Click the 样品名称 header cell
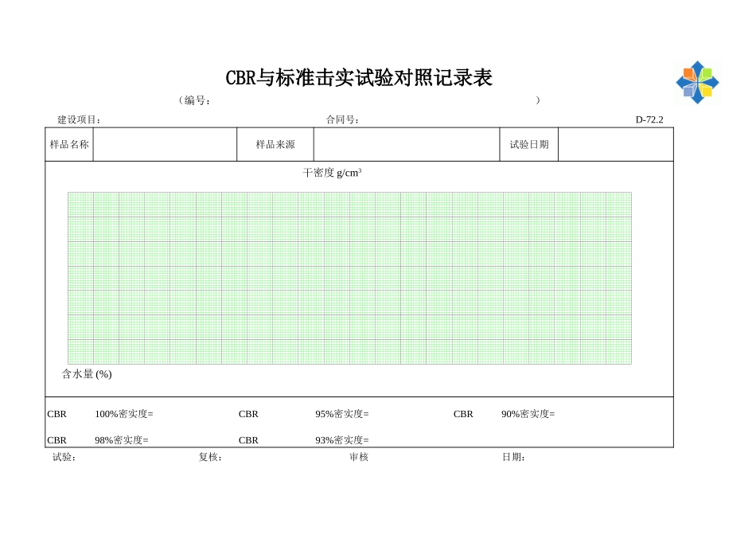The width and height of the screenshot is (756, 535). pyautogui.click(x=70, y=144)
